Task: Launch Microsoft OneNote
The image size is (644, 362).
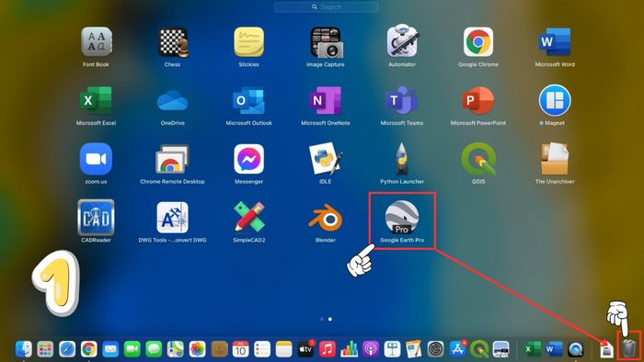Action: (x=326, y=100)
